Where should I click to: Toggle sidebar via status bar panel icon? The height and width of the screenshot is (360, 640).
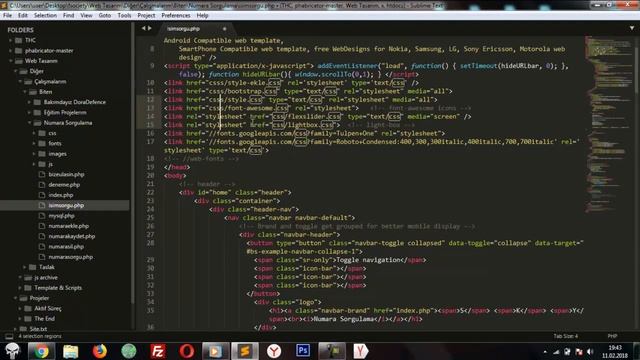coord(9,336)
